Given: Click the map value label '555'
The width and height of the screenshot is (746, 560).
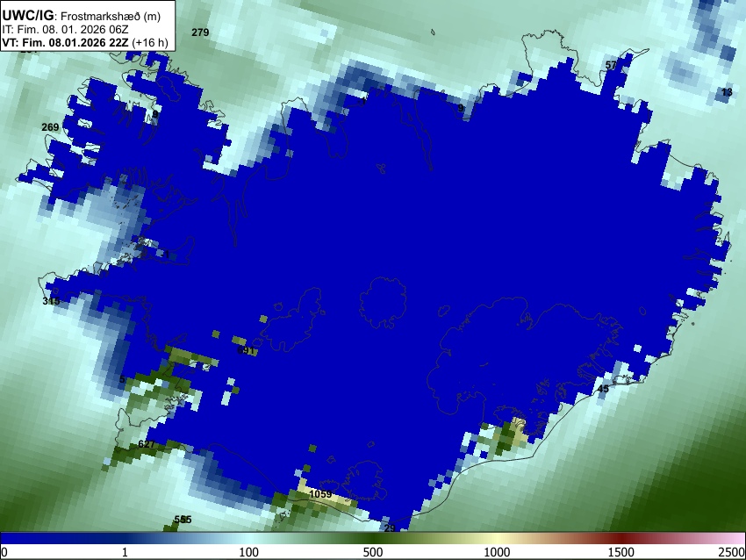Looking at the screenshot, I should (x=183, y=520).
